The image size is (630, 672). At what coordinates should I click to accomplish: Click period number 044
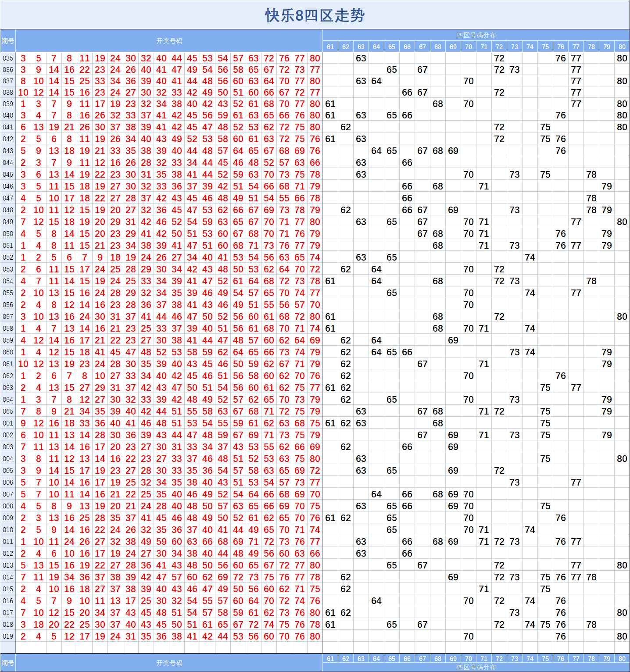click(8, 163)
